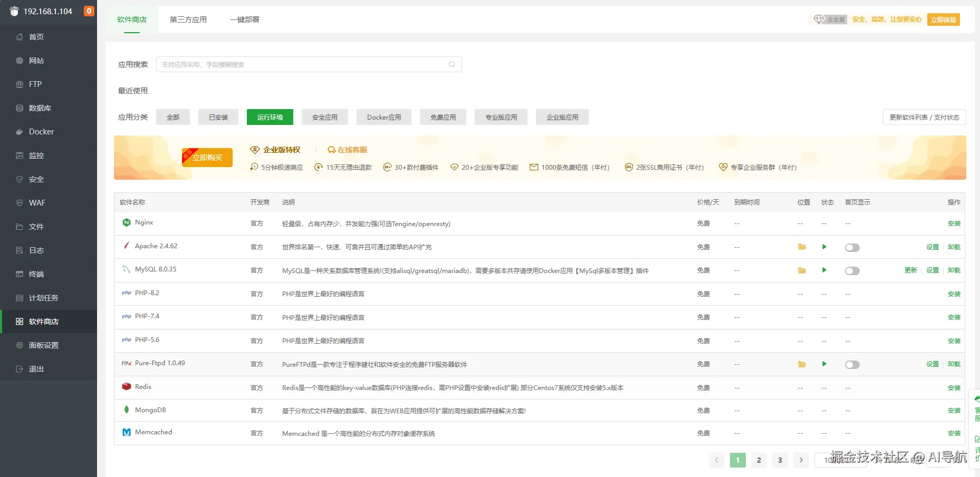Install Redis via 安装 link

(x=954, y=388)
